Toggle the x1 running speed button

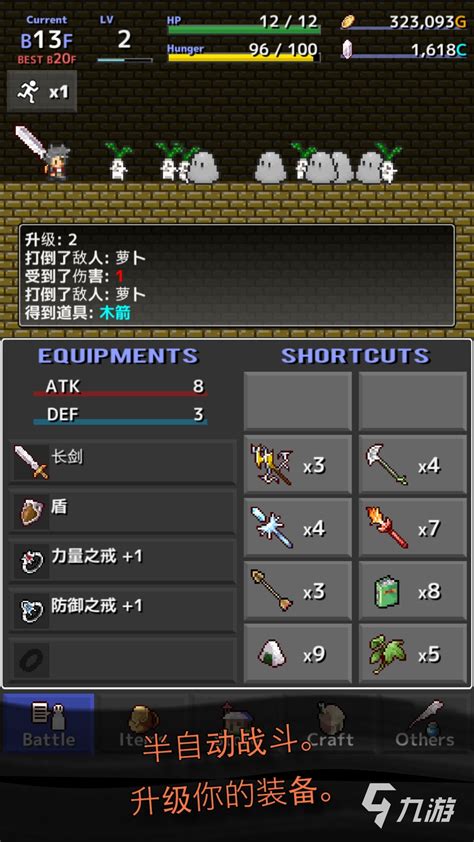click(x=42, y=91)
